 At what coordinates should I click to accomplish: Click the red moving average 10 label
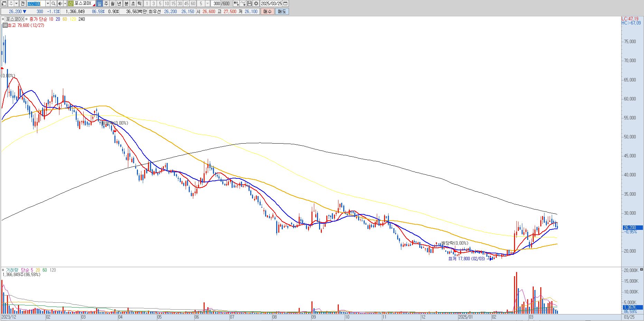51,19
